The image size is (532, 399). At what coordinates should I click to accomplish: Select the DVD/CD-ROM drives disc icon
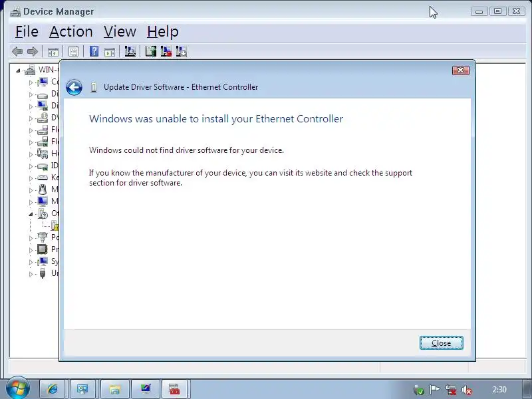[x=43, y=118]
